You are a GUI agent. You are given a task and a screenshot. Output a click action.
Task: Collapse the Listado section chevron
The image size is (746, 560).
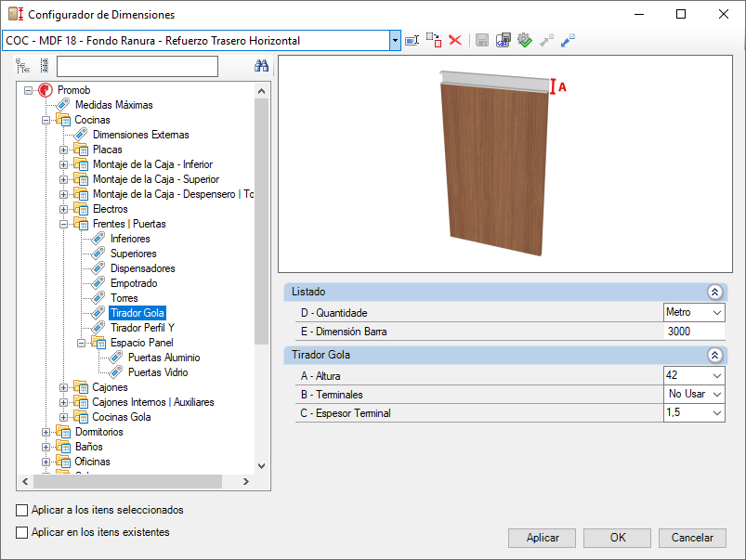[x=714, y=292]
